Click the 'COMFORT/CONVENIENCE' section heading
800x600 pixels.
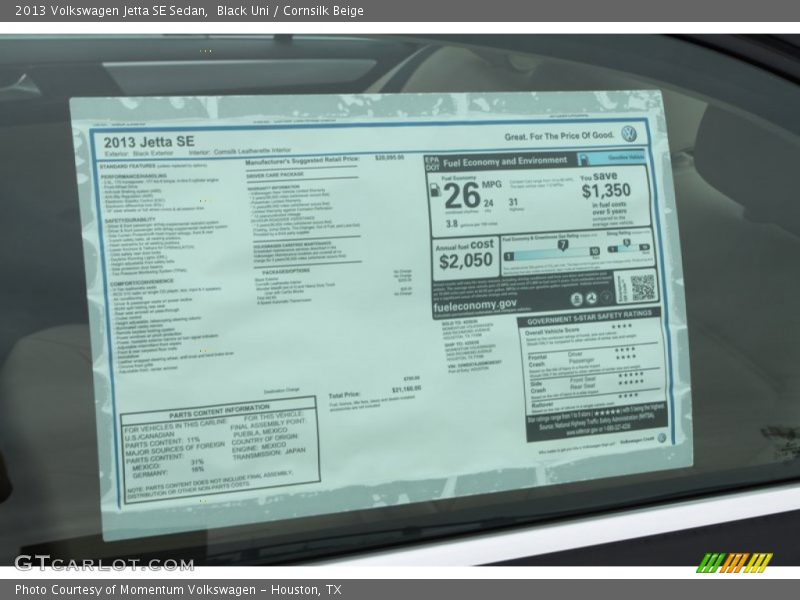coord(142,282)
